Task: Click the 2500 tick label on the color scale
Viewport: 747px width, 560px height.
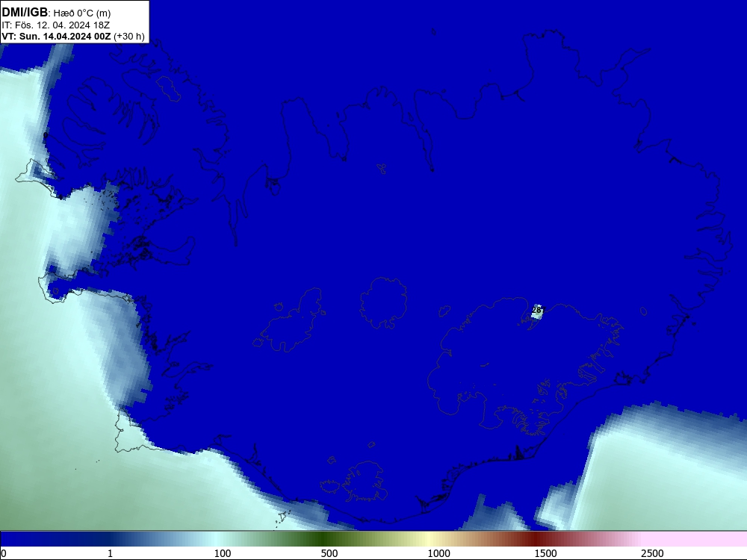Action: [x=652, y=553]
